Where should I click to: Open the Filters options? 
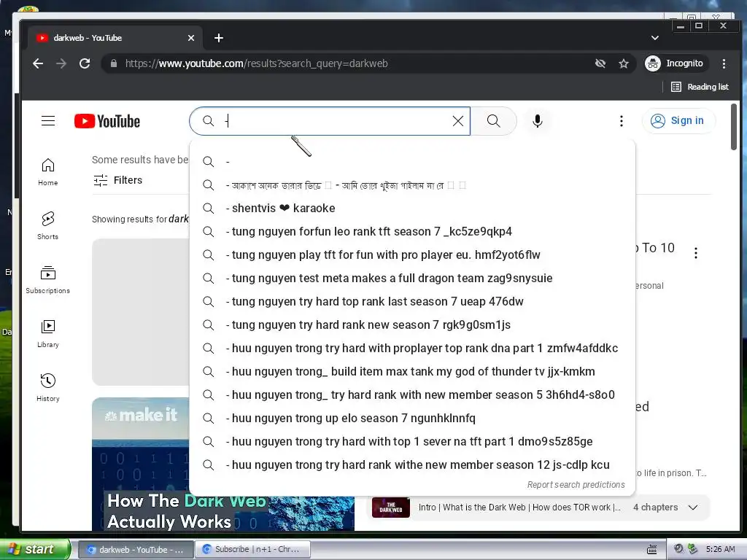pyautogui.click(x=118, y=180)
